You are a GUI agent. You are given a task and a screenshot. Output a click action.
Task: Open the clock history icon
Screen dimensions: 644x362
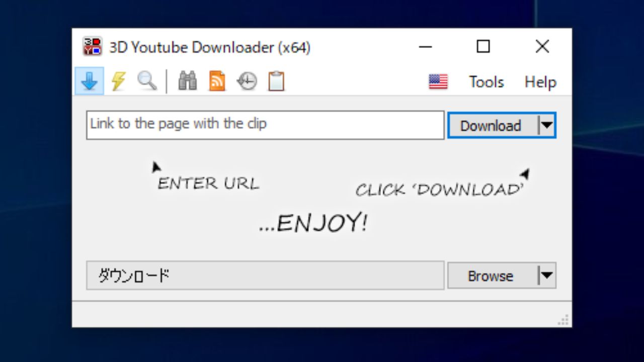[247, 81]
